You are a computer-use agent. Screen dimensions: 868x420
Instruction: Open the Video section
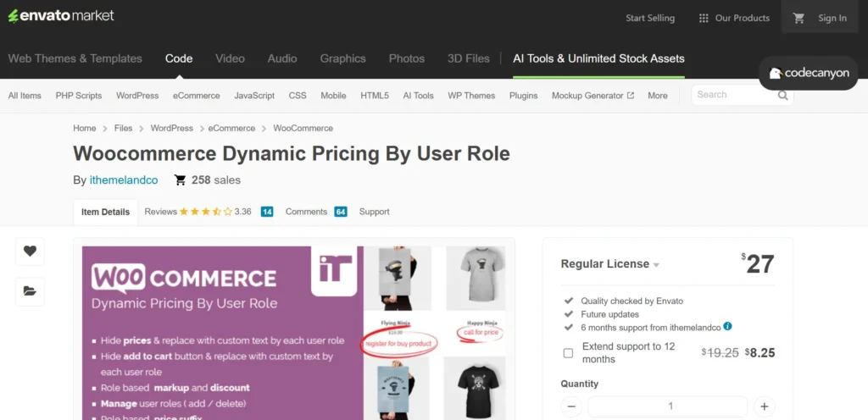click(x=230, y=58)
